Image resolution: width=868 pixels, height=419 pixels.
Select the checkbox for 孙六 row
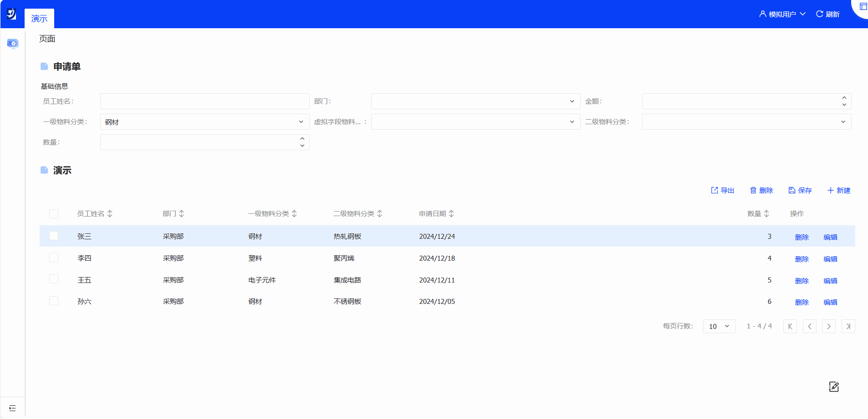tap(54, 301)
